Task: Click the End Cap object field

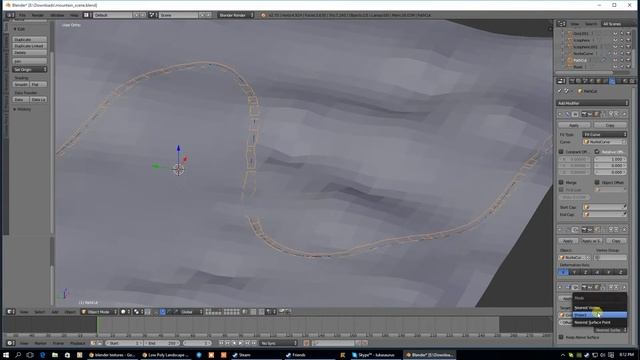Action: coord(604,214)
